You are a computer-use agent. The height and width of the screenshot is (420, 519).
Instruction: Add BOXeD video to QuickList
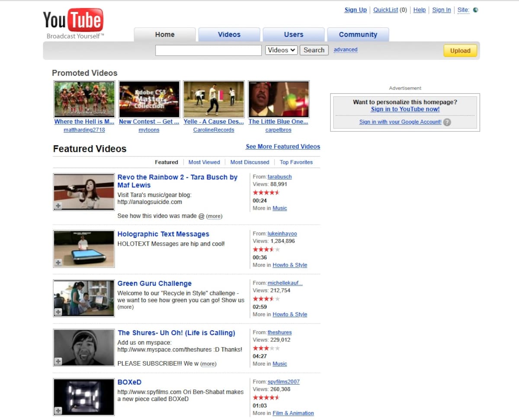point(58,410)
